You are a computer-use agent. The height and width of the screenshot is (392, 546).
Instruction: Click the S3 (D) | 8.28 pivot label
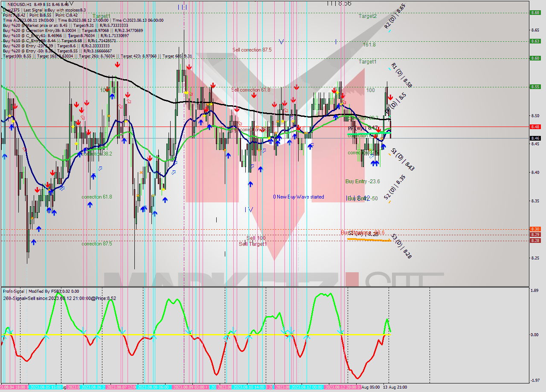tap(401, 247)
